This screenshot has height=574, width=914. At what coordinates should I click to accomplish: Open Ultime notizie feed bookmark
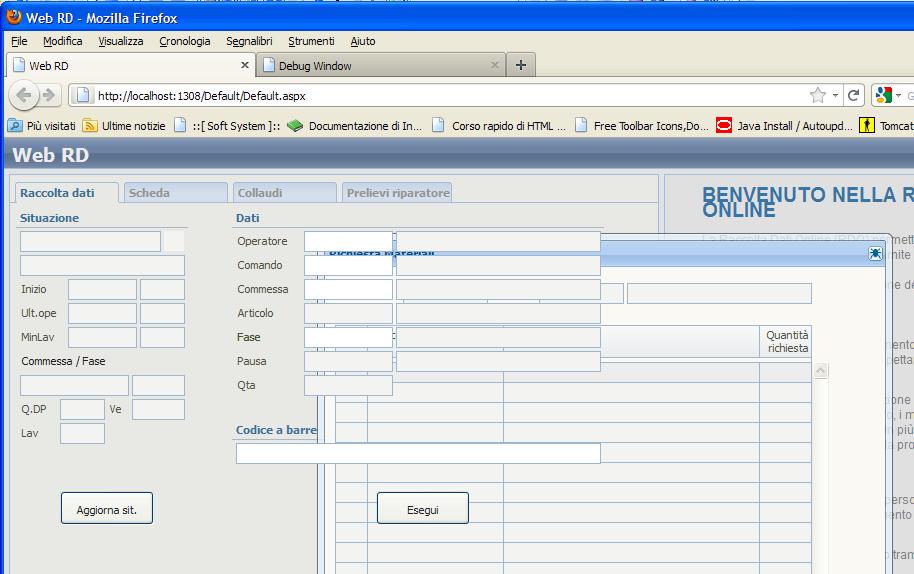point(124,126)
